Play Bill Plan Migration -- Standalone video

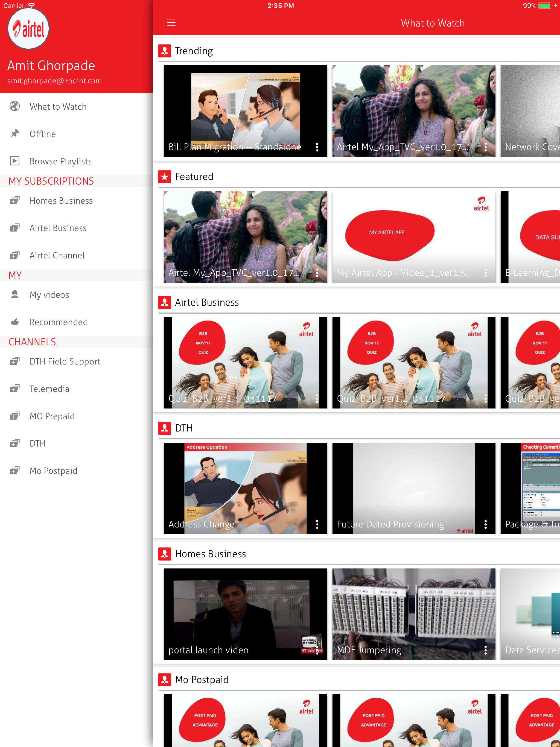point(245,111)
